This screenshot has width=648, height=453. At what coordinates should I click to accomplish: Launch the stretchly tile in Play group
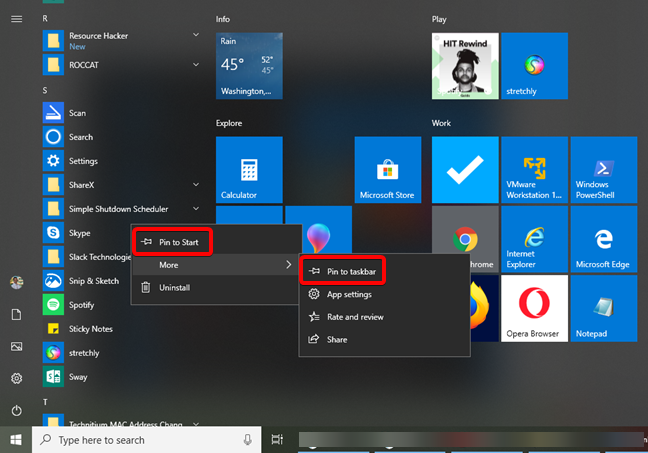click(x=534, y=66)
